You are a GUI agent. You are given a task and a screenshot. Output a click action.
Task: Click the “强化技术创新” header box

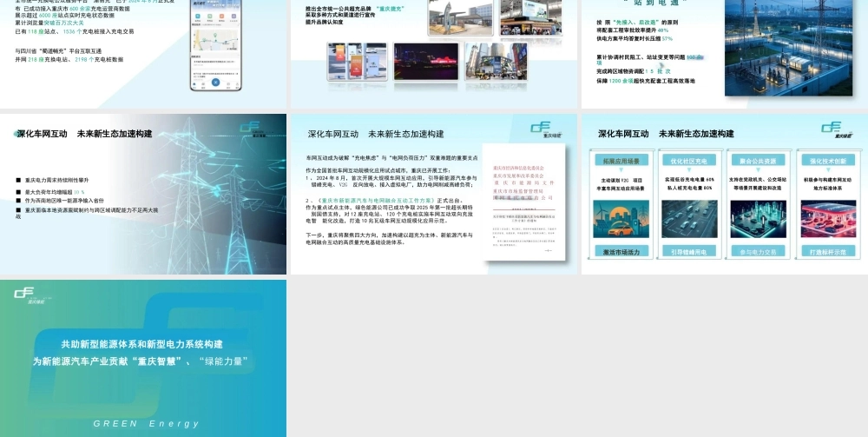click(828, 161)
